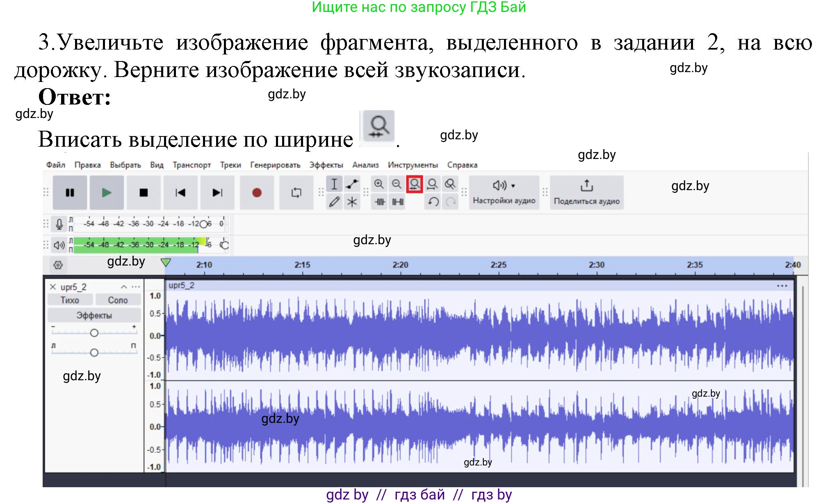Activate the Multi-tool
This screenshot has height=504, width=839.
pyautogui.click(x=352, y=202)
